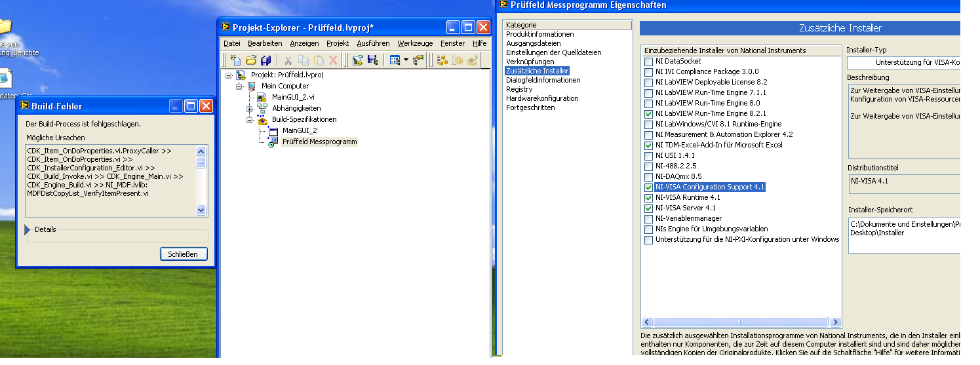Click the Installer-Speicherort path field
The image size is (980, 365).
coord(904,235)
